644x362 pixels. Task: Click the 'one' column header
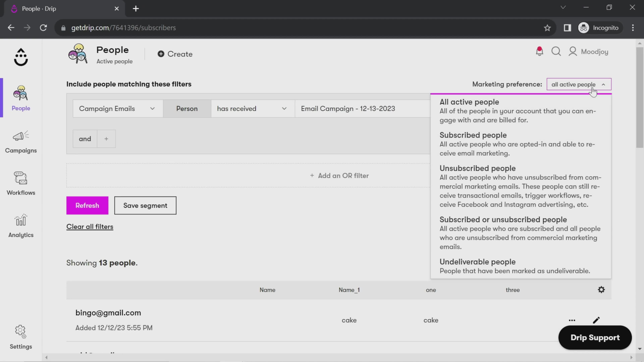coord(431,290)
